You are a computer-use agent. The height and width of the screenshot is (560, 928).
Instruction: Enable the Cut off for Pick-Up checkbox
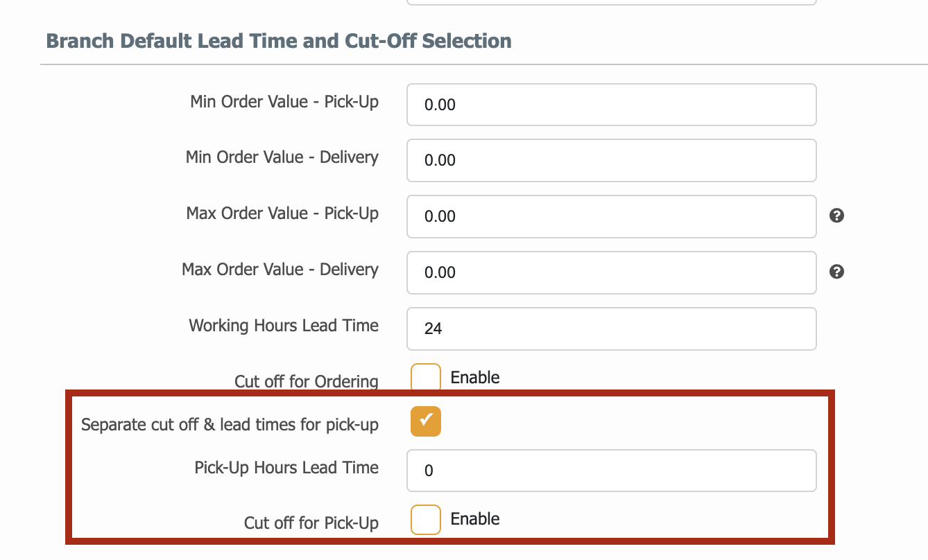click(x=426, y=520)
